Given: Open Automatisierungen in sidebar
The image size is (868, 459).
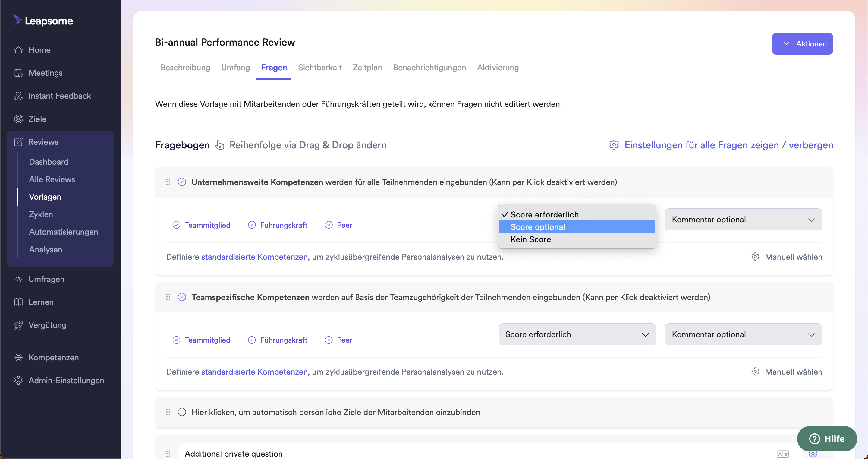Looking at the screenshot, I should coord(63,232).
